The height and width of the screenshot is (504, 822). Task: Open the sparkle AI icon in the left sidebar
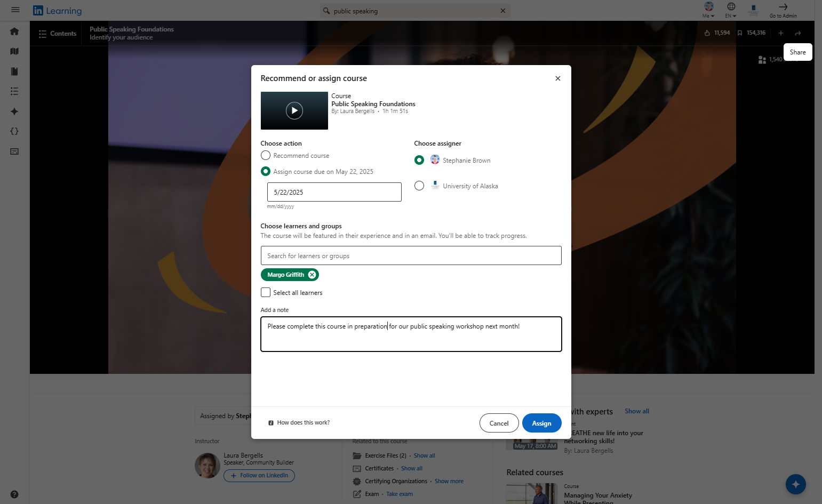[14, 111]
